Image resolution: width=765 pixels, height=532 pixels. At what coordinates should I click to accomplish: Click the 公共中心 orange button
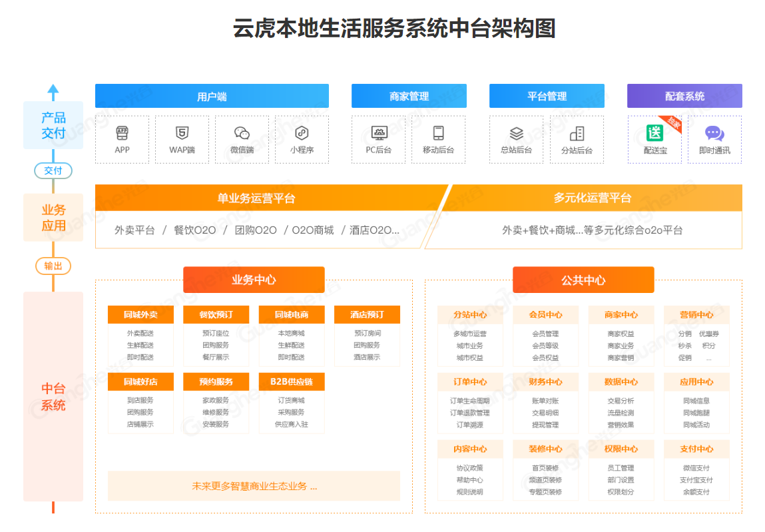click(x=583, y=280)
